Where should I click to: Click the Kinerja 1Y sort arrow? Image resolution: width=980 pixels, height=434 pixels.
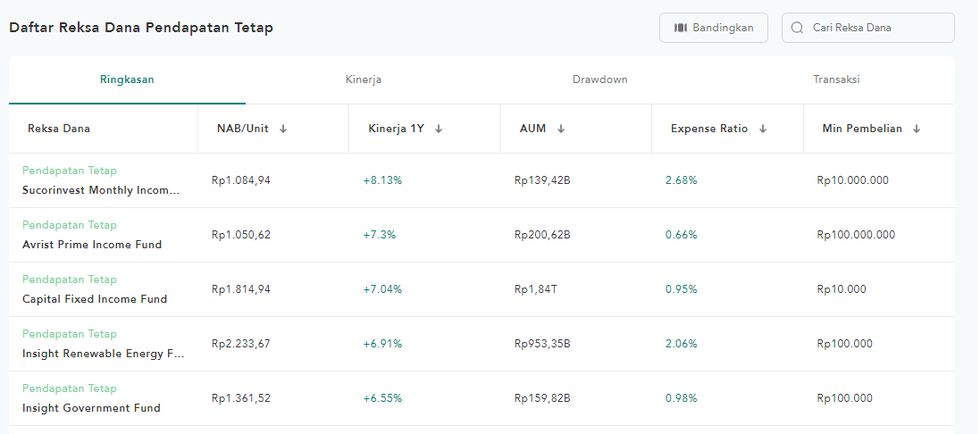point(439,129)
